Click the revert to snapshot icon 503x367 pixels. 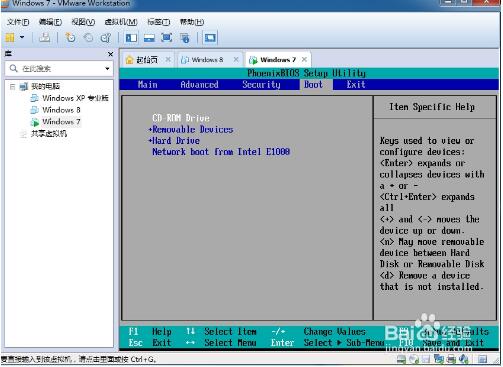[x=88, y=37]
